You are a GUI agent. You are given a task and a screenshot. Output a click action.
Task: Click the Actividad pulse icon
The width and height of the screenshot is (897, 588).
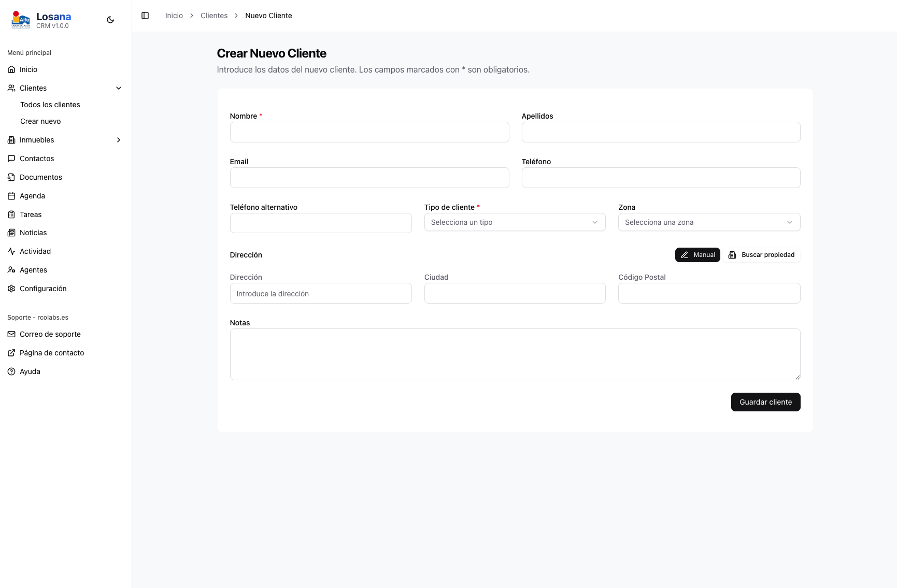(x=11, y=251)
